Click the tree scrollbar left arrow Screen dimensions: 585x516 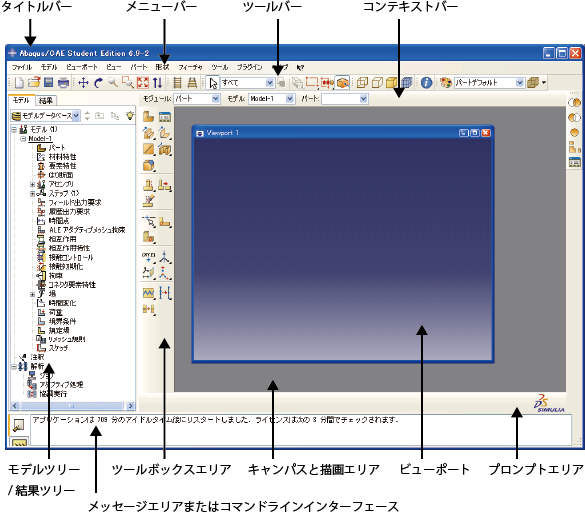point(15,406)
